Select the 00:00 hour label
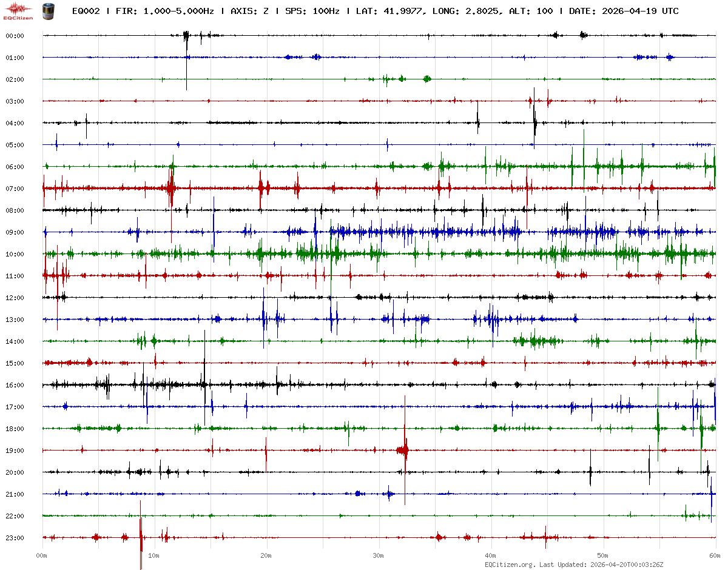 pyautogui.click(x=15, y=36)
